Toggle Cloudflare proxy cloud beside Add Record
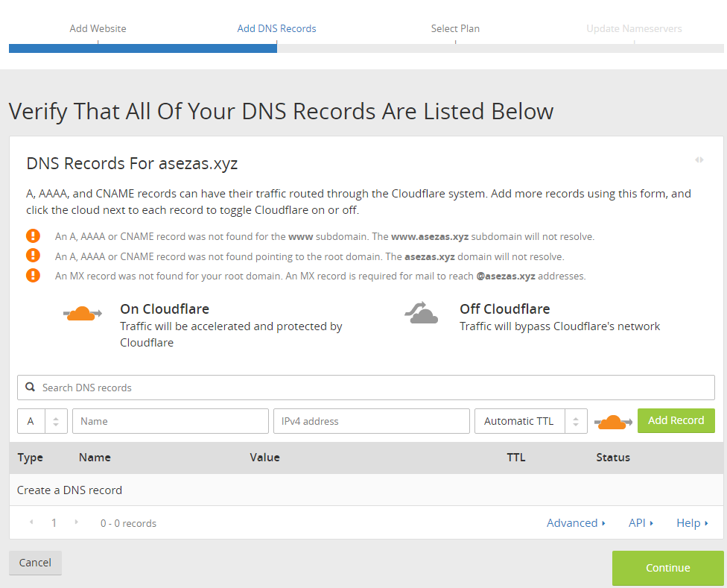The height and width of the screenshot is (588, 727). click(612, 422)
